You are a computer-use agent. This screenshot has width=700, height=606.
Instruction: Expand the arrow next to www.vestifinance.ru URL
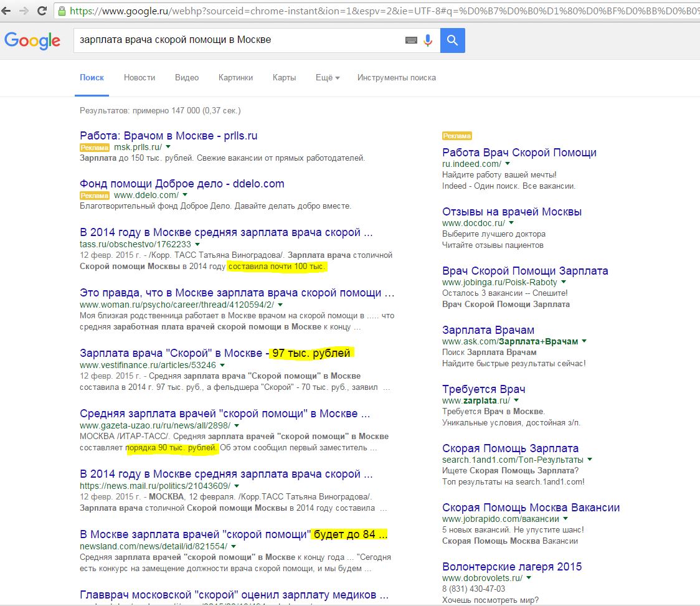coord(222,365)
